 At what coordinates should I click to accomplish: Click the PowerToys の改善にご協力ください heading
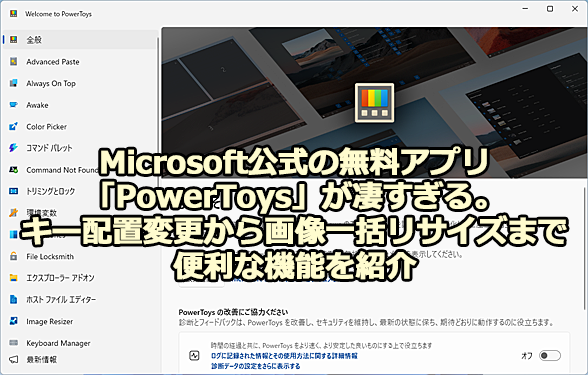[233, 312]
